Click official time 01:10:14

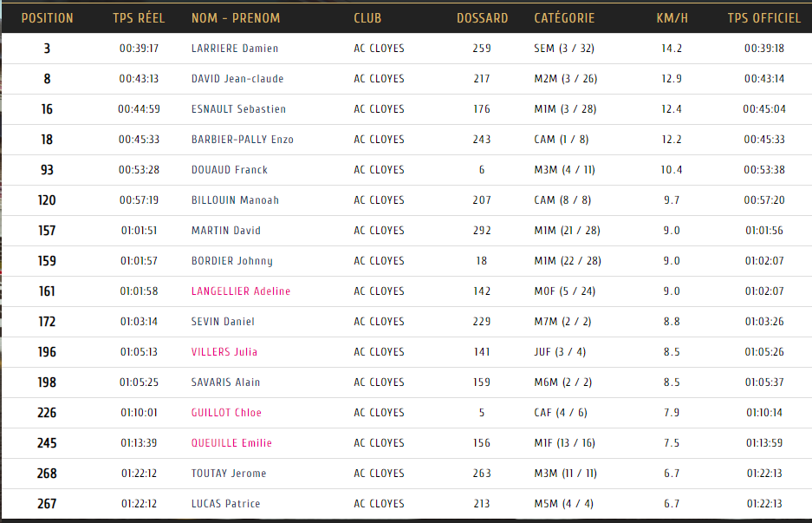[764, 413]
